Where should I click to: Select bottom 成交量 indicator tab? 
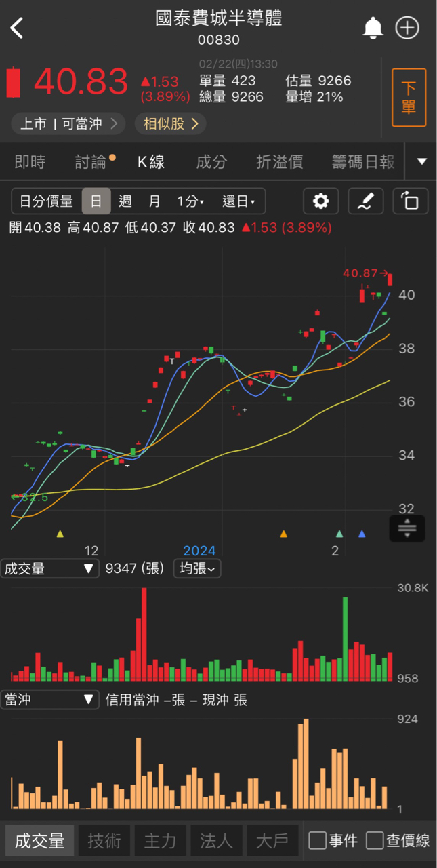tap(40, 841)
